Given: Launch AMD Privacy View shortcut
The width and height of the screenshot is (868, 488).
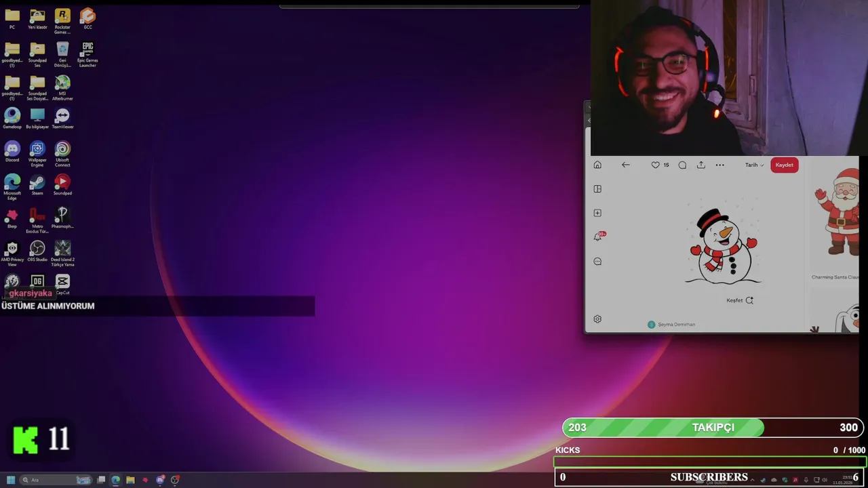Looking at the screenshot, I should [12, 253].
